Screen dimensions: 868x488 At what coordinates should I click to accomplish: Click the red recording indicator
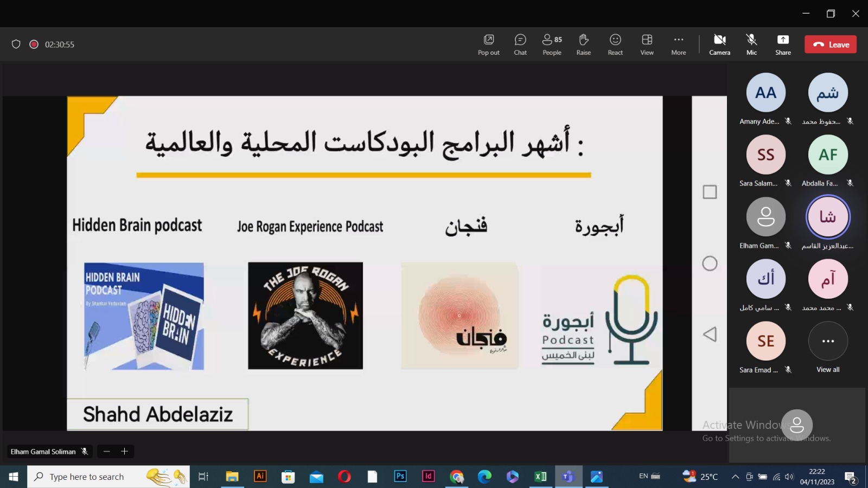point(34,44)
